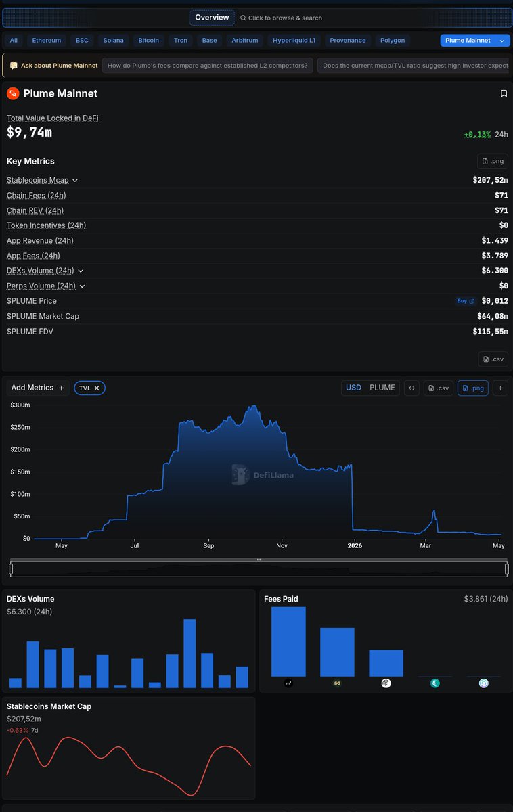Click third protocol icon under Fees Paid
The image size is (513, 812).
click(x=386, y=683)
